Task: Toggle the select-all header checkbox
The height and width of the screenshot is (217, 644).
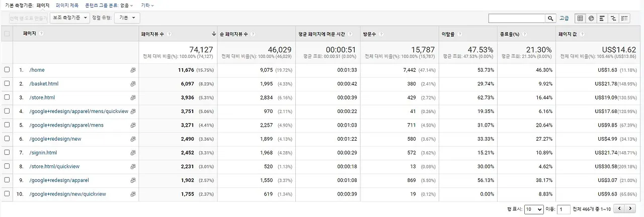Action: point(7,34)
